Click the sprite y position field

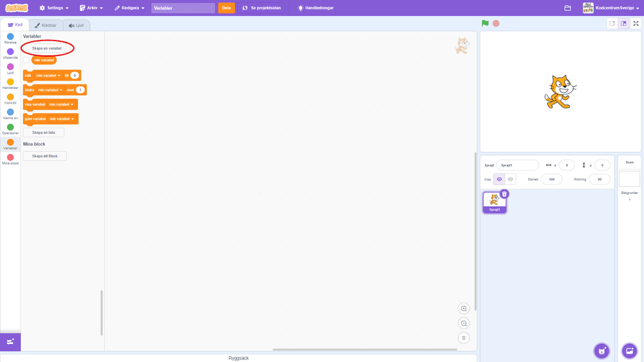[602, 165]
